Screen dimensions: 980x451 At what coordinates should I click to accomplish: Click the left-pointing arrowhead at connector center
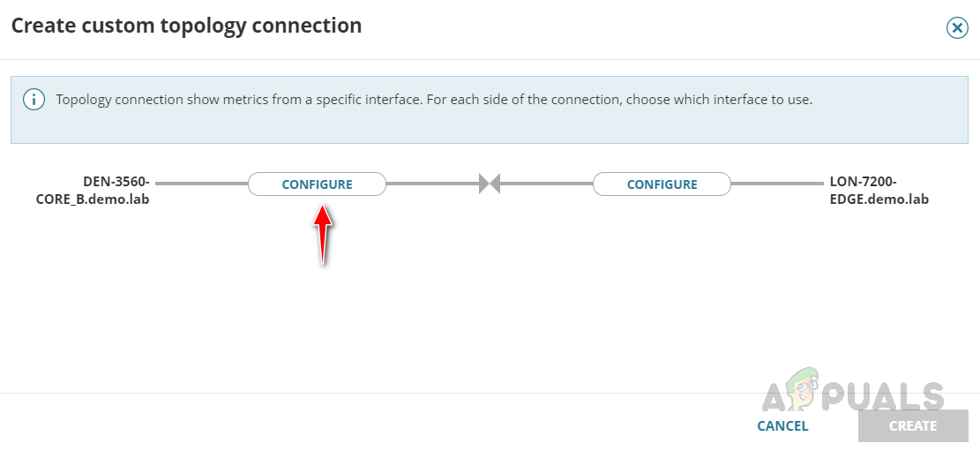495,184
